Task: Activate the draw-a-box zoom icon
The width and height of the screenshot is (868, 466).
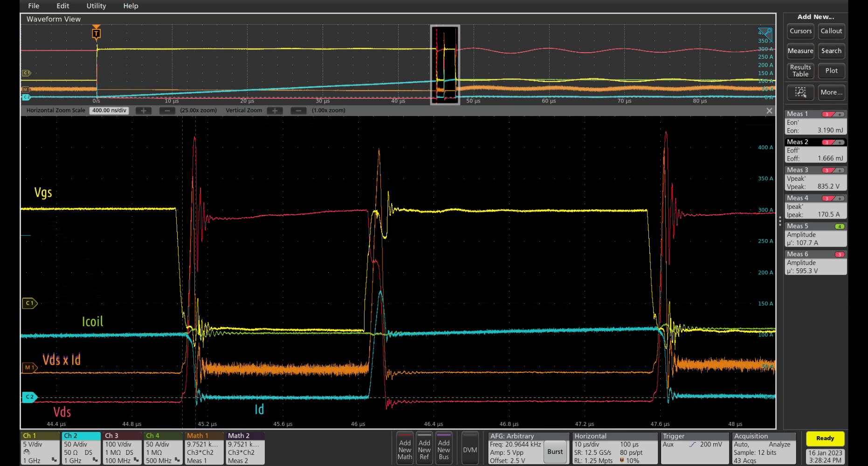Action: [800, 92]
